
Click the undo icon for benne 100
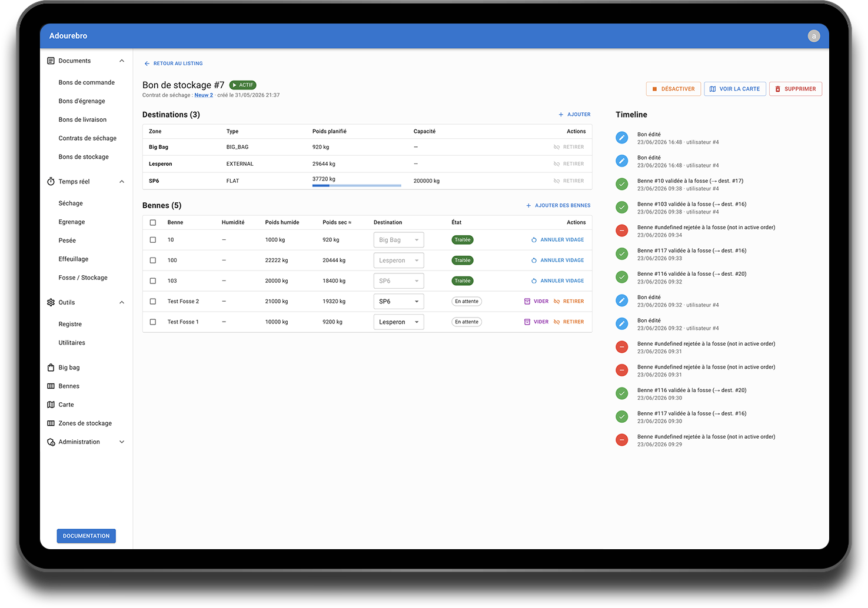point(534,260)
